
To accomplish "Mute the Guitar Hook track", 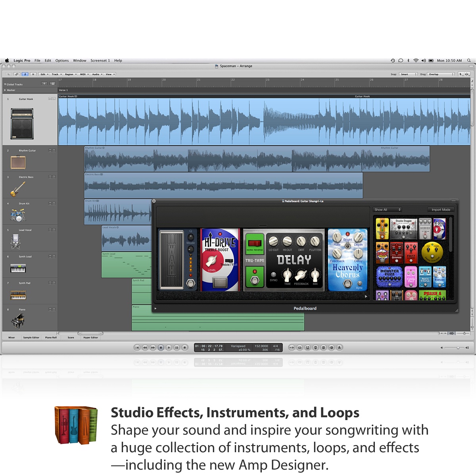I will point(50,99).
